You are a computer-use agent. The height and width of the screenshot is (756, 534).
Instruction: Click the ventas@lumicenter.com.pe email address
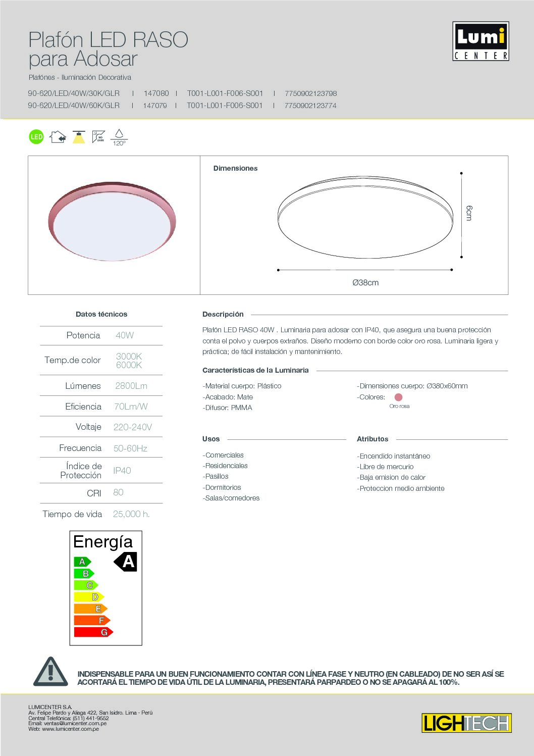[x=75, y=724]
